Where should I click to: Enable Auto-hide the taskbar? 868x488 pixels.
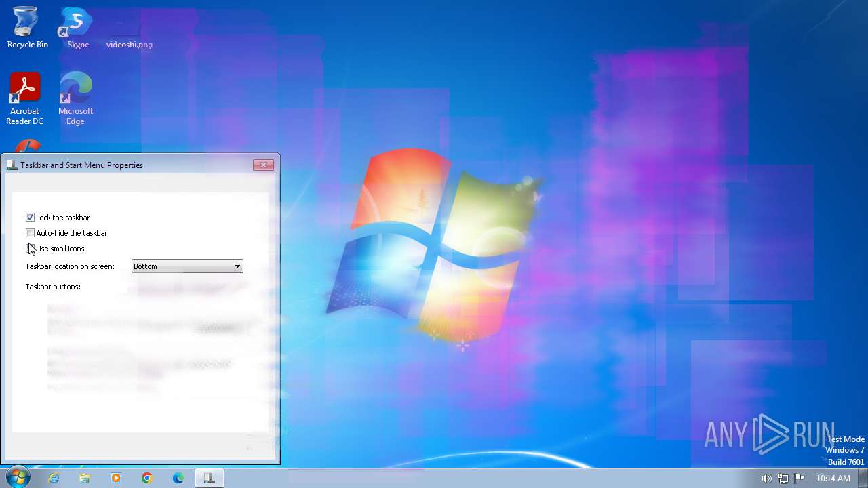pyautogui.click(x=30, y=233)
